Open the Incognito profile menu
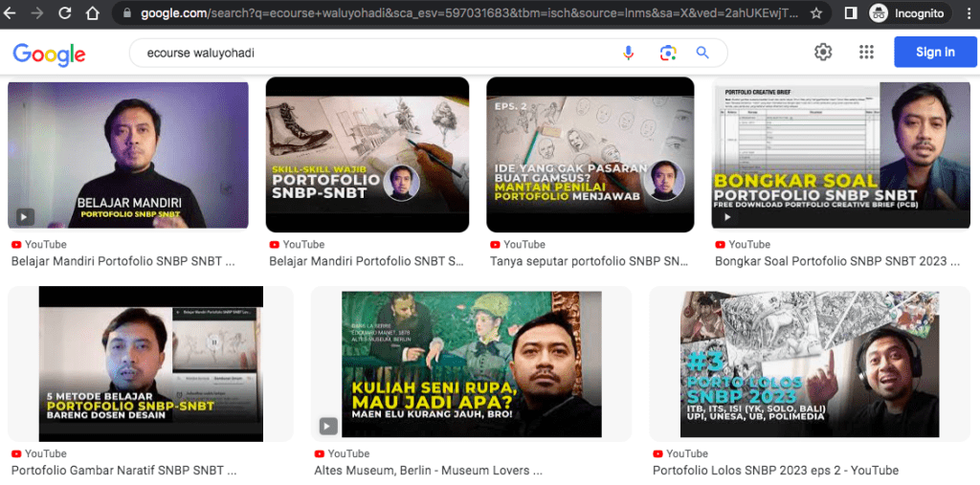The image size is (980, 485). tap(909, 13)
